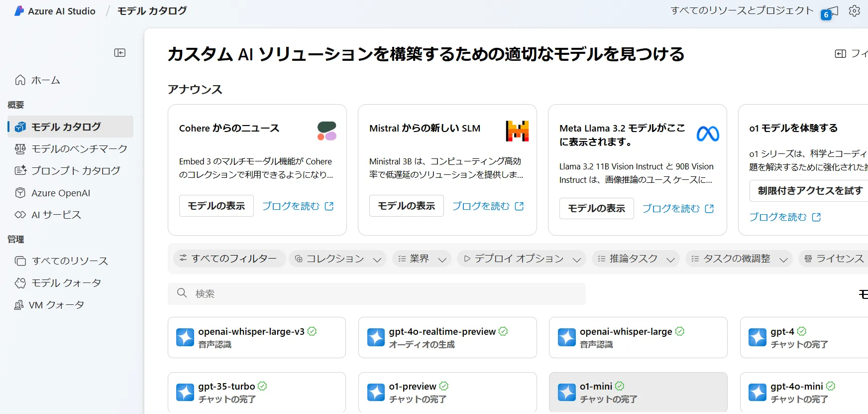The height and width of the screenshot is (414, 868).
Task: Open the gpt-4o-realtime-preview model title
Action: coord(442,331)
